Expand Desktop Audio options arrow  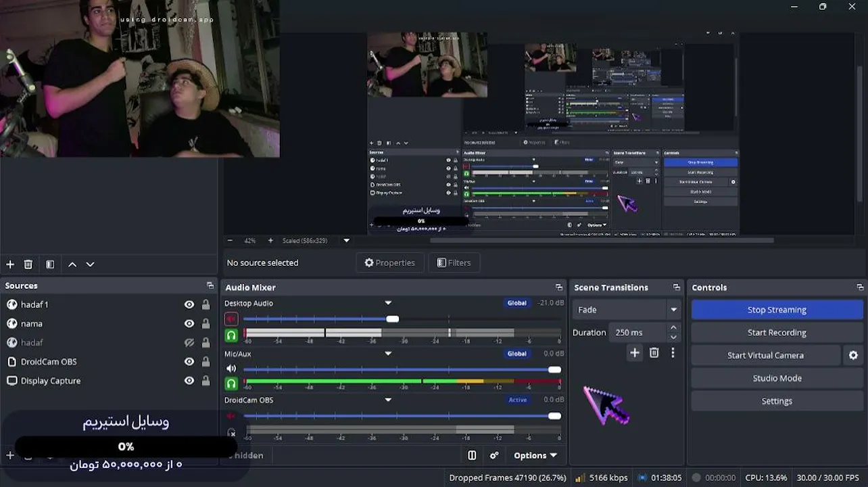388,303
